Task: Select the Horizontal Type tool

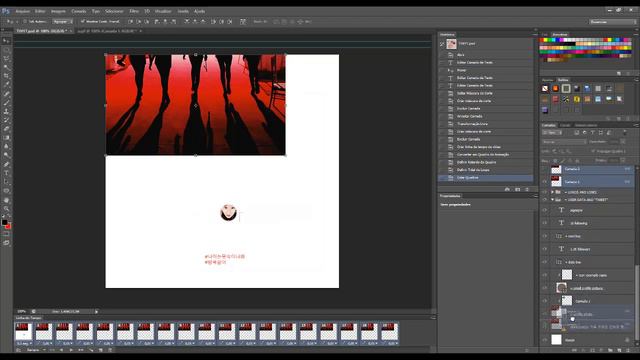Action: tap(6, 173)
